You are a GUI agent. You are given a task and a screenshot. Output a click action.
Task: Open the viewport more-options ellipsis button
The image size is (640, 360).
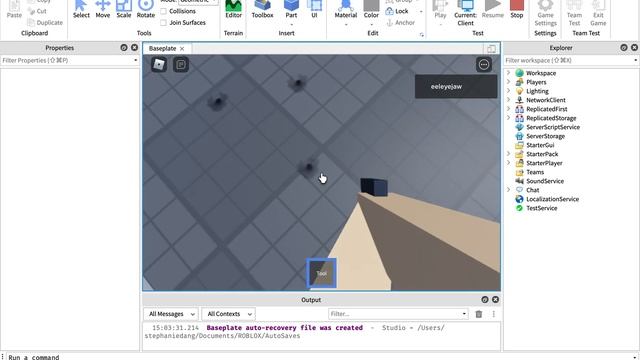pyautogui.click(x=484, y=64)
